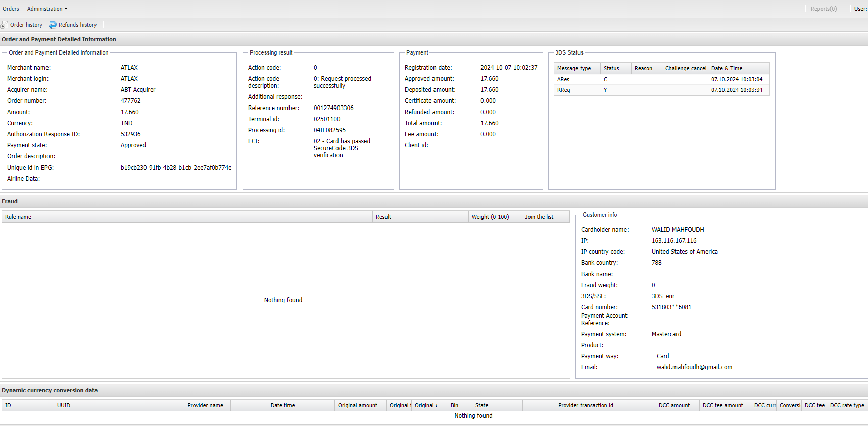The width and height of the screenshot is (868, 426).
Task: Sort by DCC amount column
Action: pyautogui.click(x=674, y=405)
